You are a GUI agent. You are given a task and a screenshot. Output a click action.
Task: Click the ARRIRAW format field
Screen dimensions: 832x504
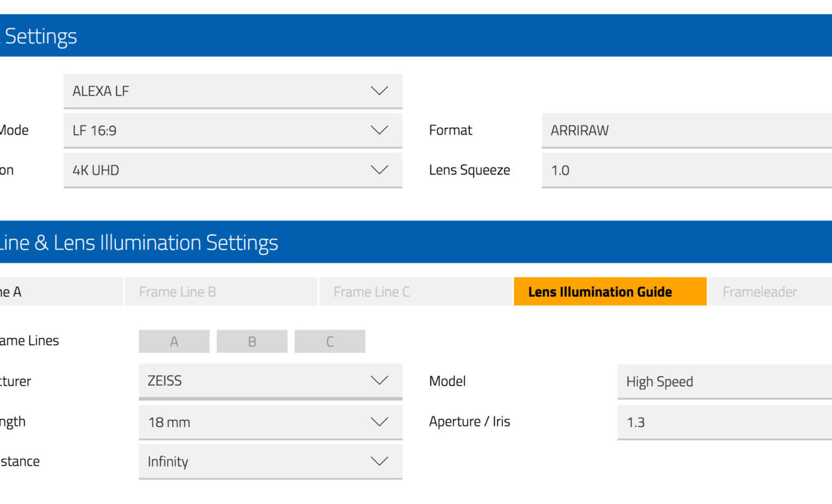[x=687, y=130]
